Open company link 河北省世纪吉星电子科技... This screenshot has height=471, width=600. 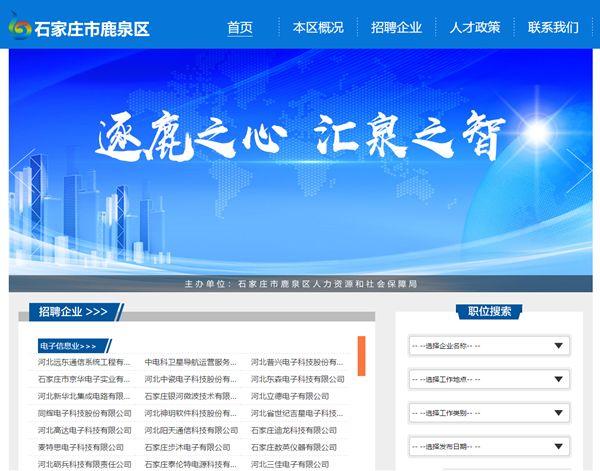pyautogui.click(x=297, y=413)
